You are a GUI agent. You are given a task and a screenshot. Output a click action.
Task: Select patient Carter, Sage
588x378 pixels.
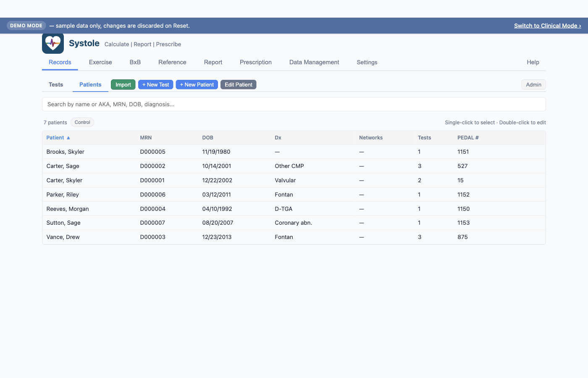coord(294,166)
